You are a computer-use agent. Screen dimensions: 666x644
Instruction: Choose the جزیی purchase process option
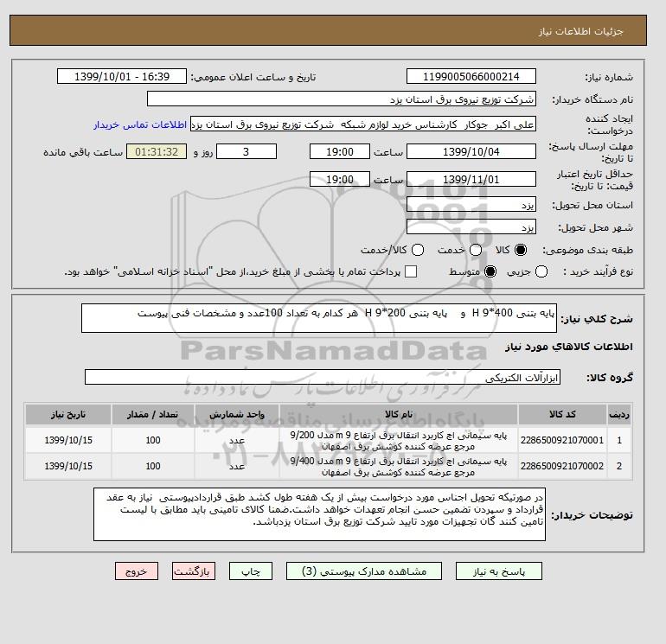(x=541, y=271)
